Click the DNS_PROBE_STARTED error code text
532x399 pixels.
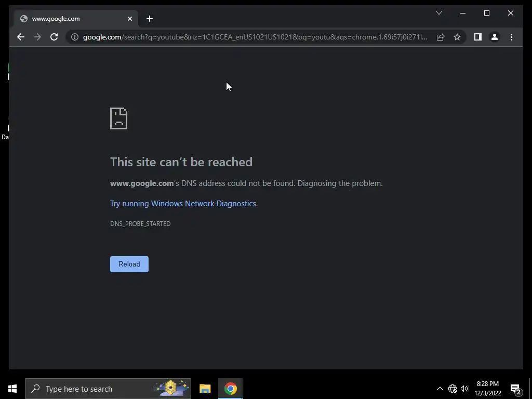pos(140,223)
